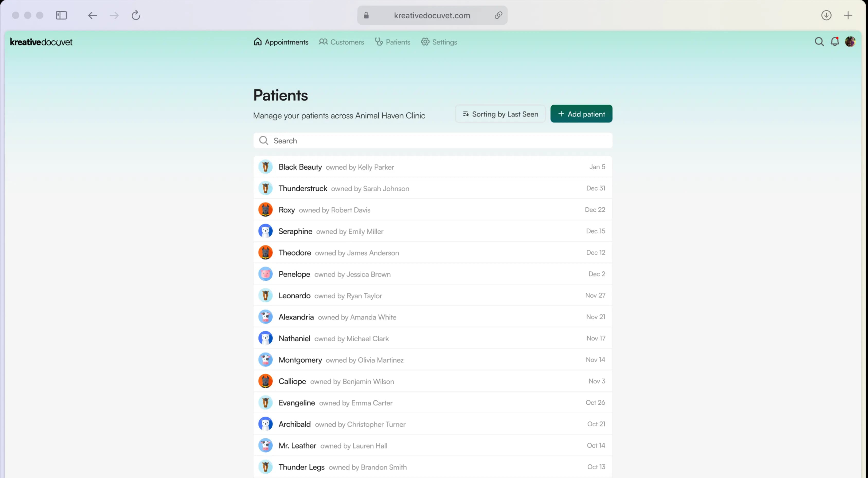This screenshot has height=478, width=868.
Task: Show downloads via the download icon
Action: (826, 15)
